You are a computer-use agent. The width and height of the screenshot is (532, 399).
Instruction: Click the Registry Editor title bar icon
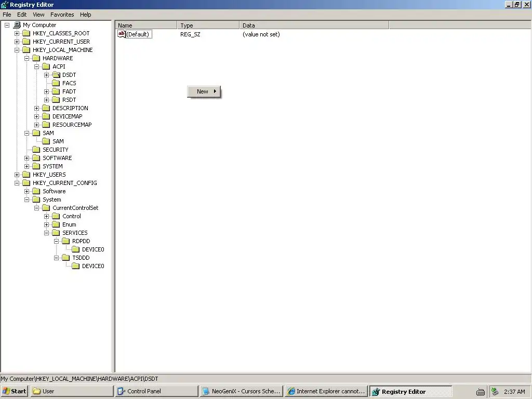pos(4,4)
